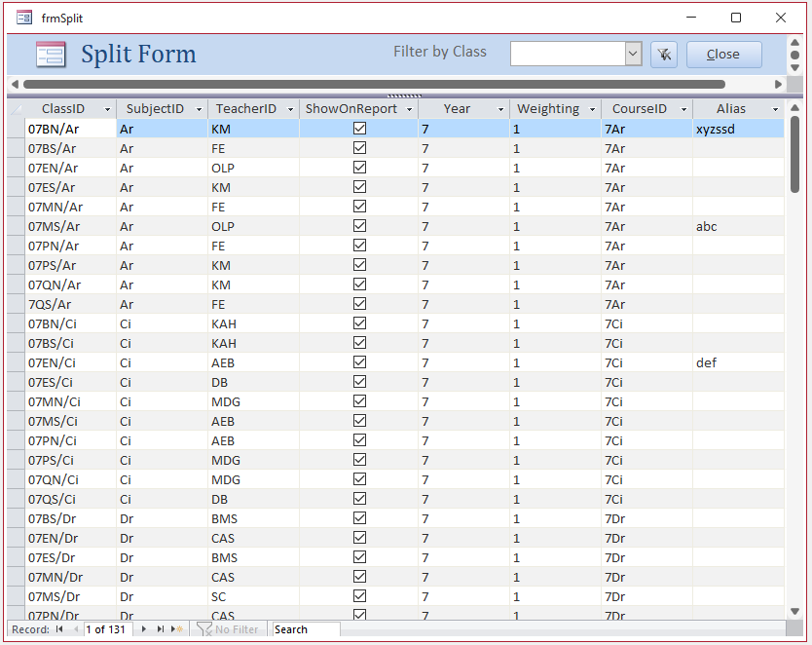812x645 pixels.
Task: Click the frmSplit form icon in title bar
Action: [x=23, y=19]
